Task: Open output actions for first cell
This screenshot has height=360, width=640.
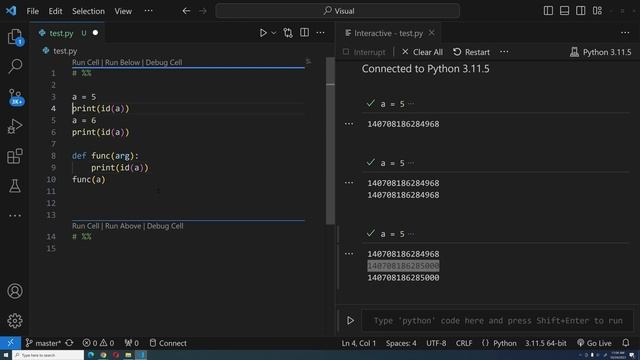Action: tap(349, 124)
